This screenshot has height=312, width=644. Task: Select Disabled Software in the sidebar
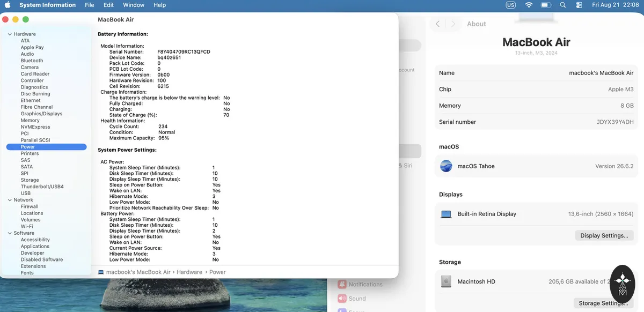42,259
